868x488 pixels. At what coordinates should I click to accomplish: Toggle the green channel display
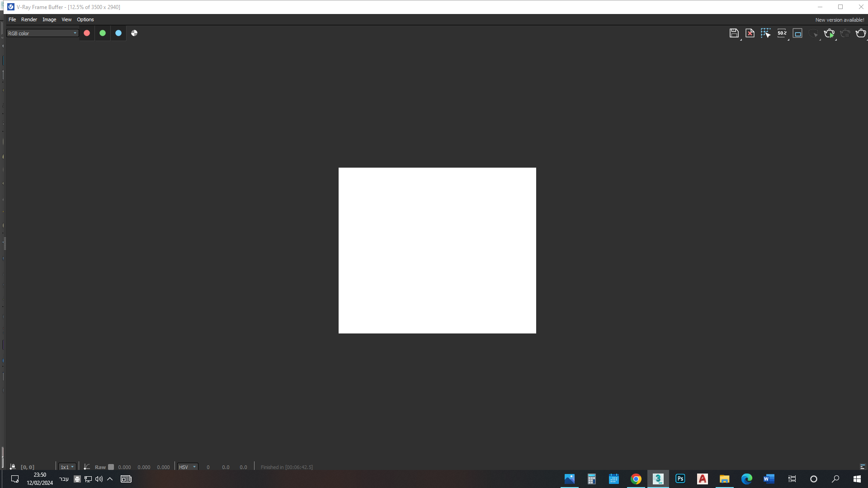(102, 33)
